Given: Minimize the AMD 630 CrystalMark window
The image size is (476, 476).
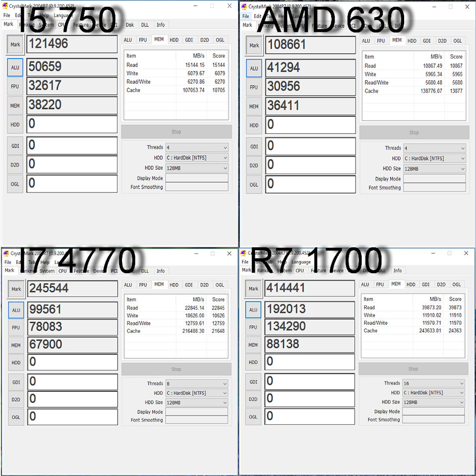Looking at the screenshot, I should 434,6.
